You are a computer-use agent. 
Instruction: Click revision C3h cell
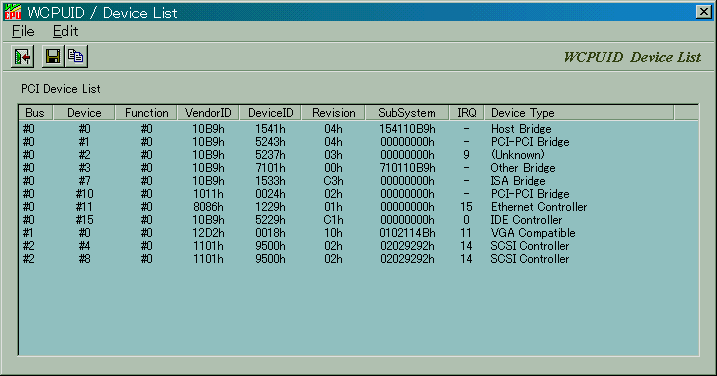333,181
